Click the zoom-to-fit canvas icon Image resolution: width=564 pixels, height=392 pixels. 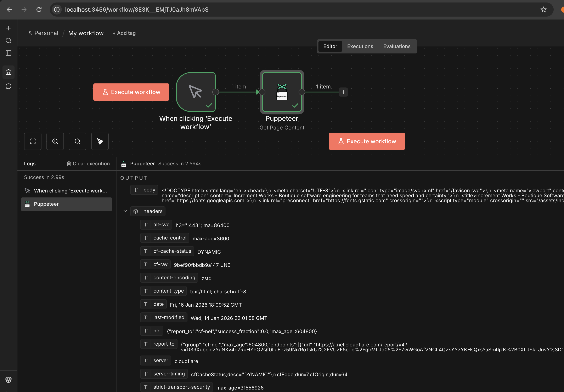coord(33,141)
